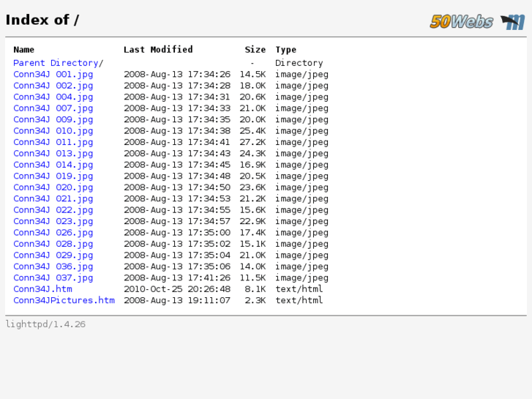
Task: Open the Conn34J.htm page
Action: [42, 289]
